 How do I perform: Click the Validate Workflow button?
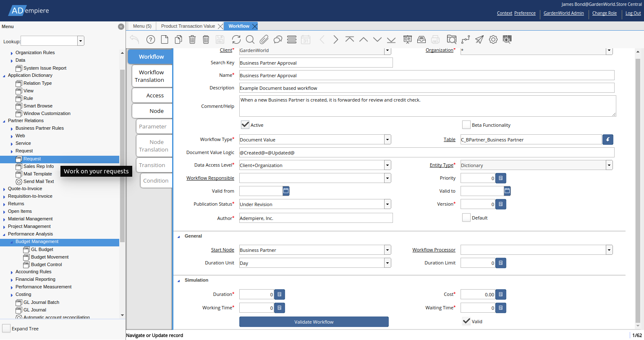click(314, 322)
